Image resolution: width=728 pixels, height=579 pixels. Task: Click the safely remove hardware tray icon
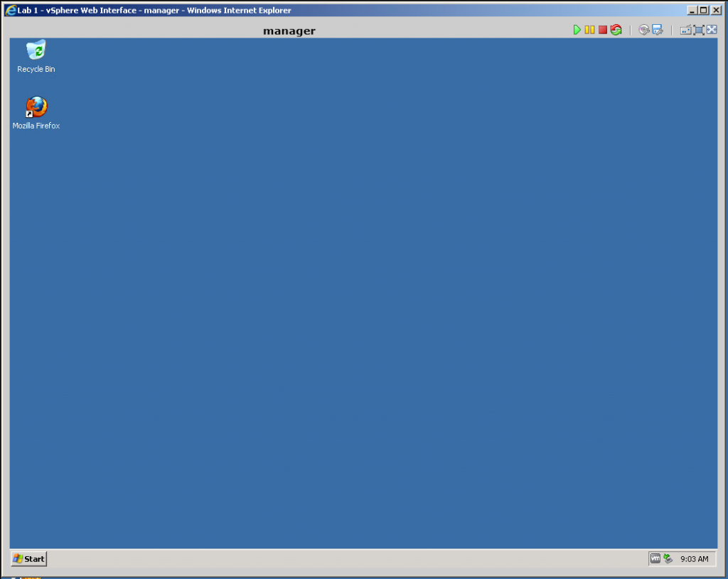click(668, 559)
